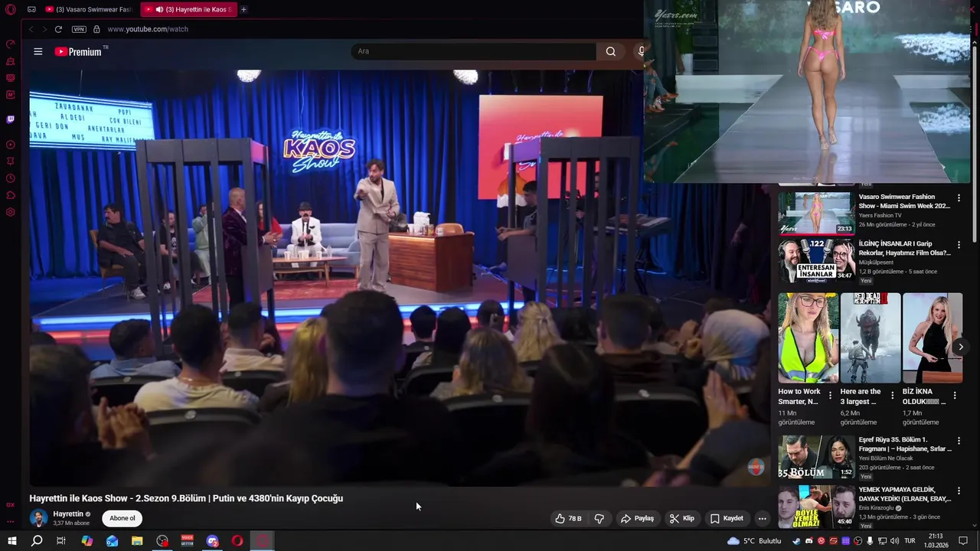Save video with Kaydet button

[727, 518]
